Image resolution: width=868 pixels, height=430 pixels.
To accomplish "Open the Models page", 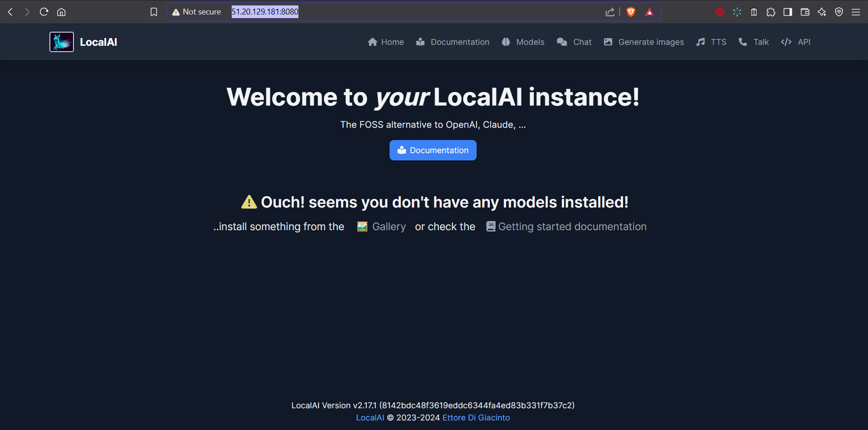I will coord(523,42).
